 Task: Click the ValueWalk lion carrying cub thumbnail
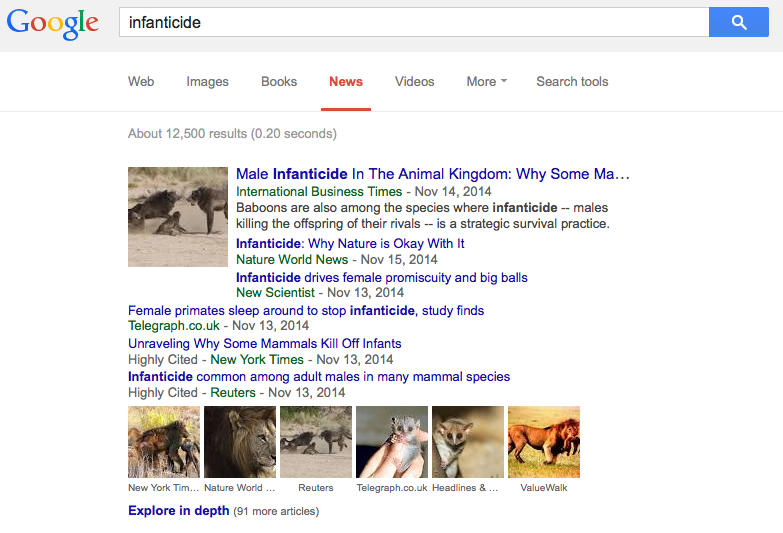point(544,442)
